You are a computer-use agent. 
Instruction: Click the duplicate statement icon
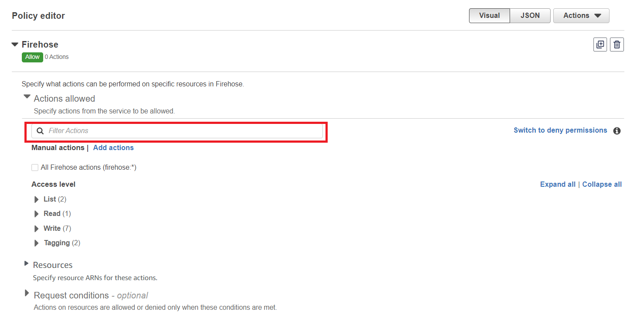[x=600, y=45]
